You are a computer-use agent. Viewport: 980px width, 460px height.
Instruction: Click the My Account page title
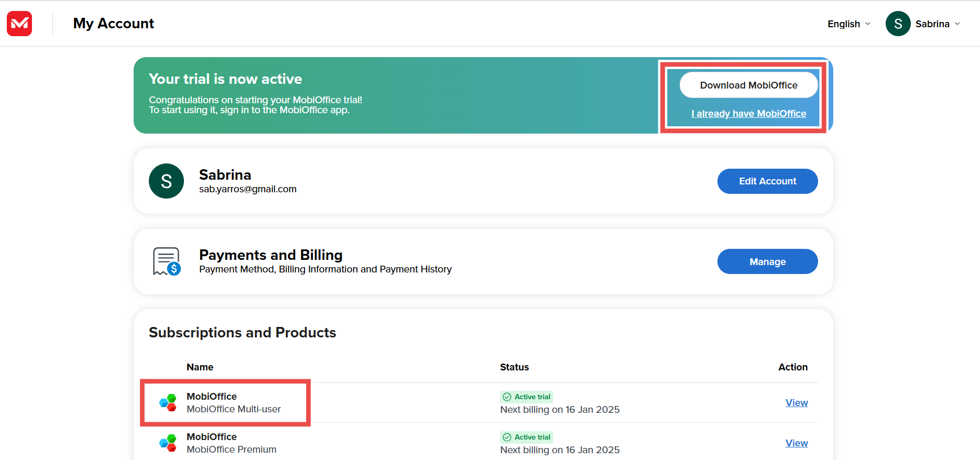pyautogui.click(x=114, y=24)
